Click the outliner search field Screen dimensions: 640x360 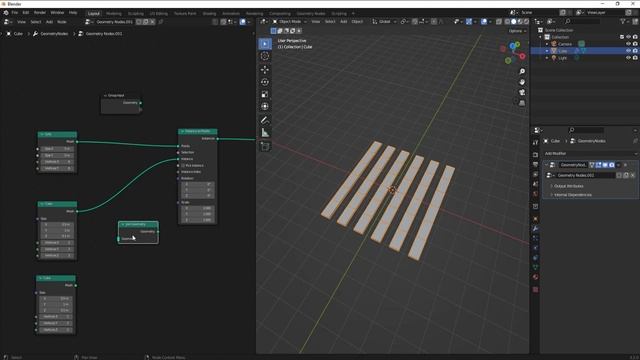click(x=582, y=21)
